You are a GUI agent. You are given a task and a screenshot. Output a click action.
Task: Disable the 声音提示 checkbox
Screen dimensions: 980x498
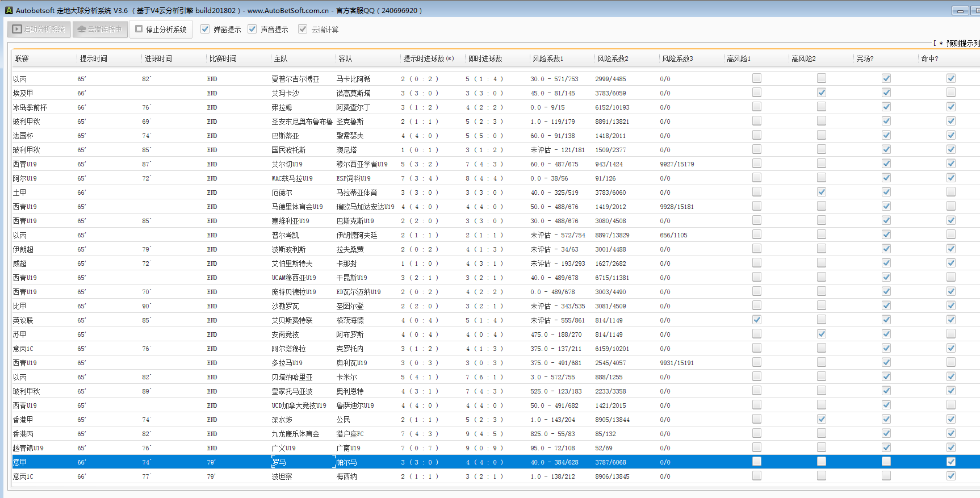[252, 29]
